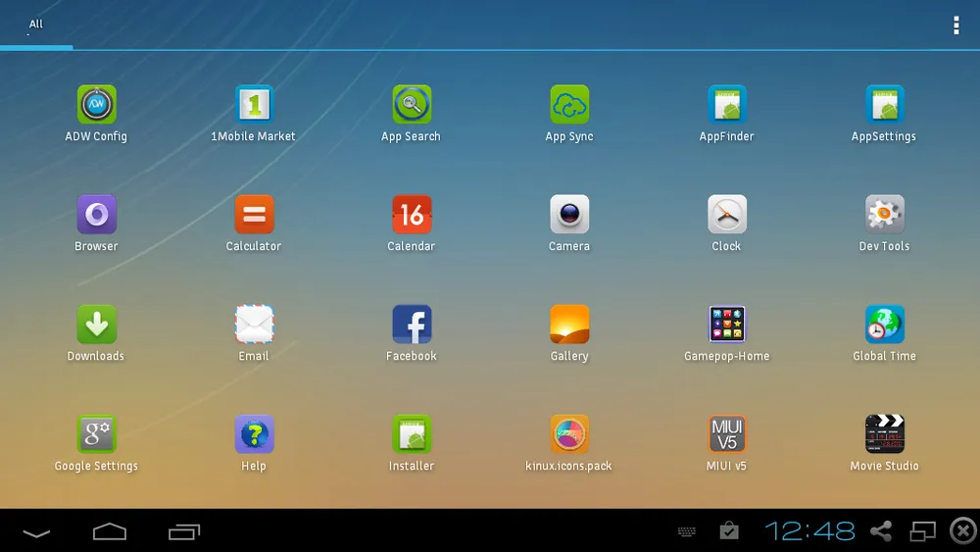The image size is (980, 552).
Task: Open App Search
Action: pyautogui.click(x=412, y=104)
